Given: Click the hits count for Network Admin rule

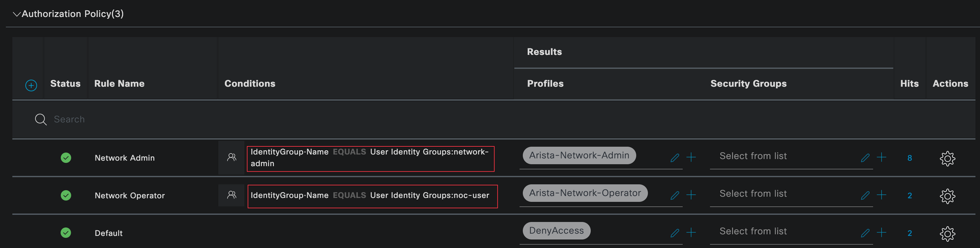Looking at the screenshot, I should (909, 158).
